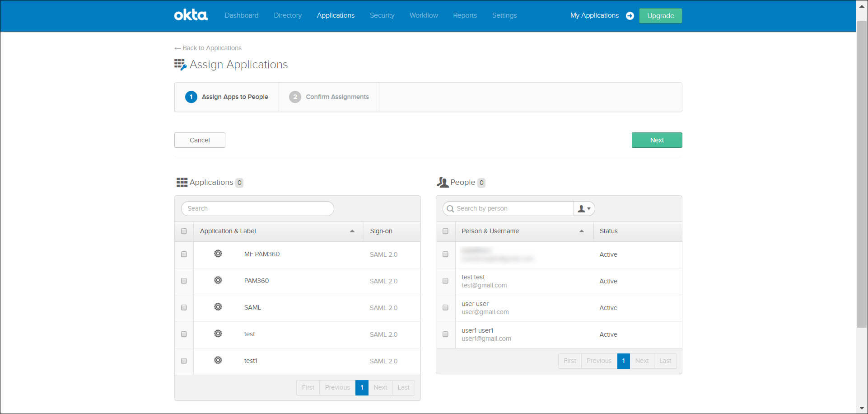
Task: Click the gear icon for test1 app
Action: (x=218, y=360)
